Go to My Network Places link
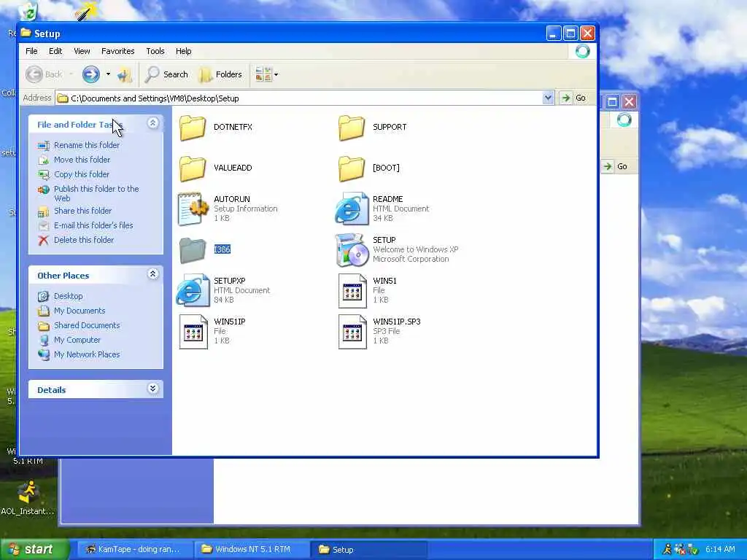 click(x=87, y=355)
